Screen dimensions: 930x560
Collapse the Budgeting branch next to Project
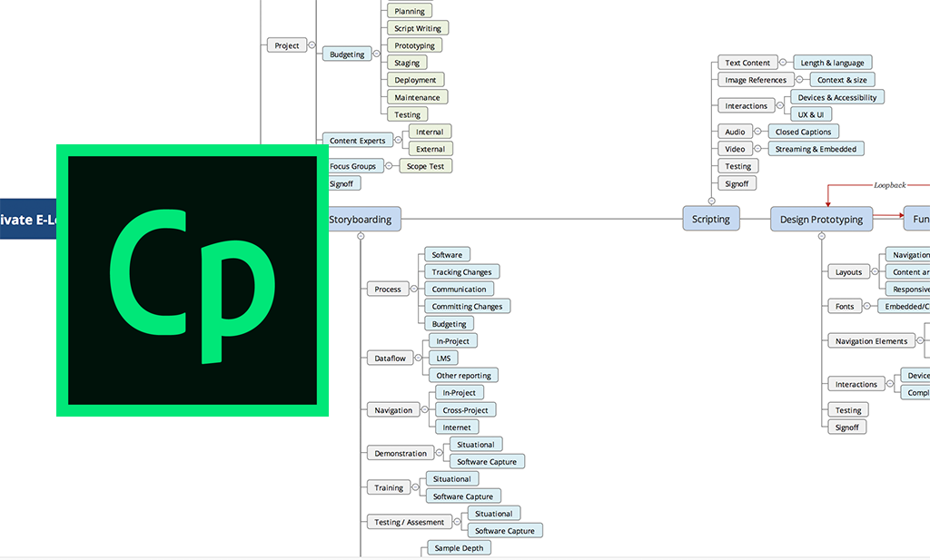point(377,54)
